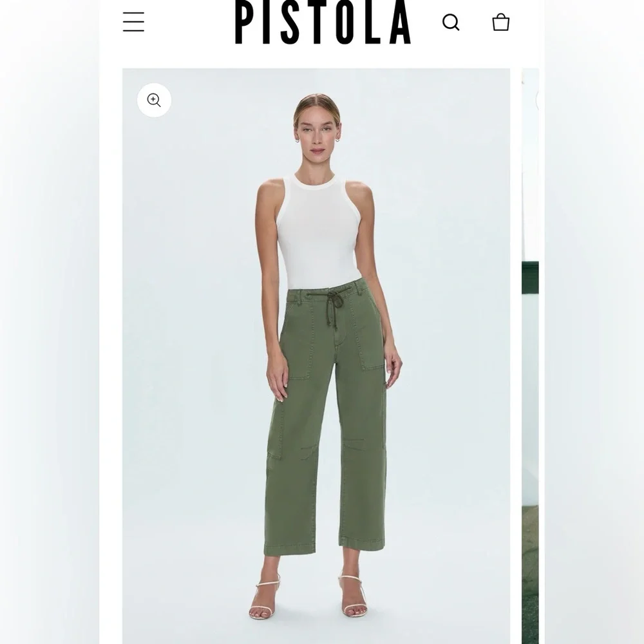Zoom into the product photo
The height and width of the screenshot is (644, 644).
pos(154,100)
